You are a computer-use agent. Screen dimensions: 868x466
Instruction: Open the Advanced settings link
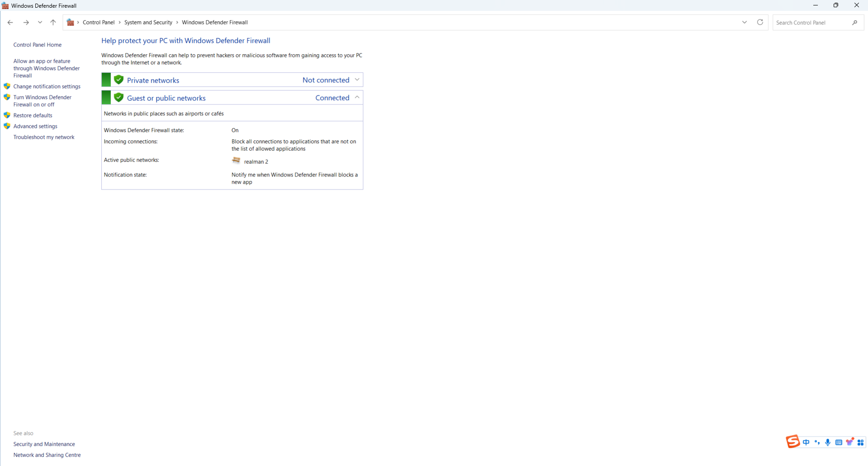click(x=35, y=126)
